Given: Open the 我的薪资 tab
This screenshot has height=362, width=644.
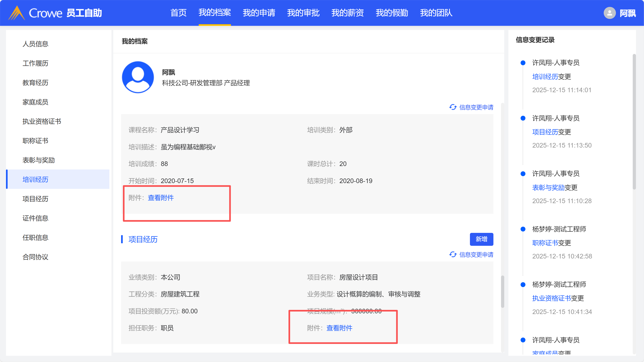Looking at the screenshot, I should click(347, 13).
